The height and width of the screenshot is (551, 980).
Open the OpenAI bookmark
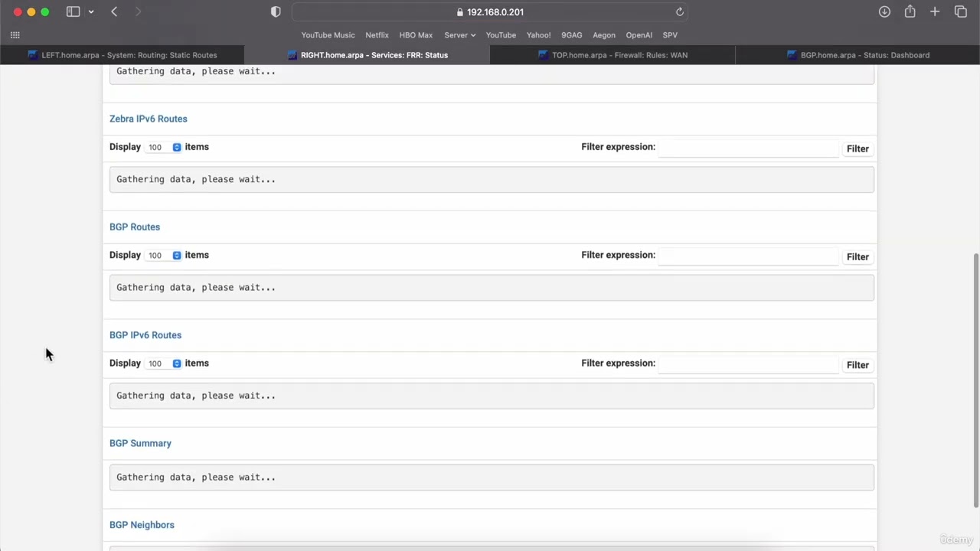click(x=639, y=35)
